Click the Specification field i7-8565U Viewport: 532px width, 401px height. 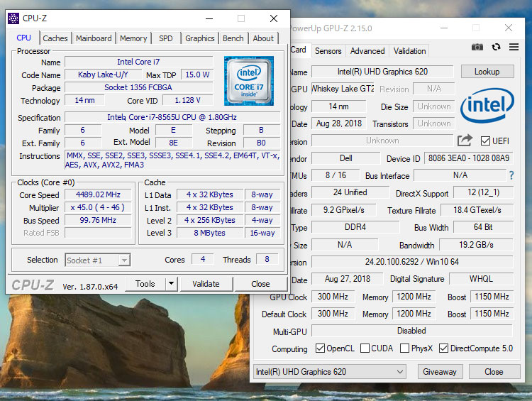click(x=172, y=117)
